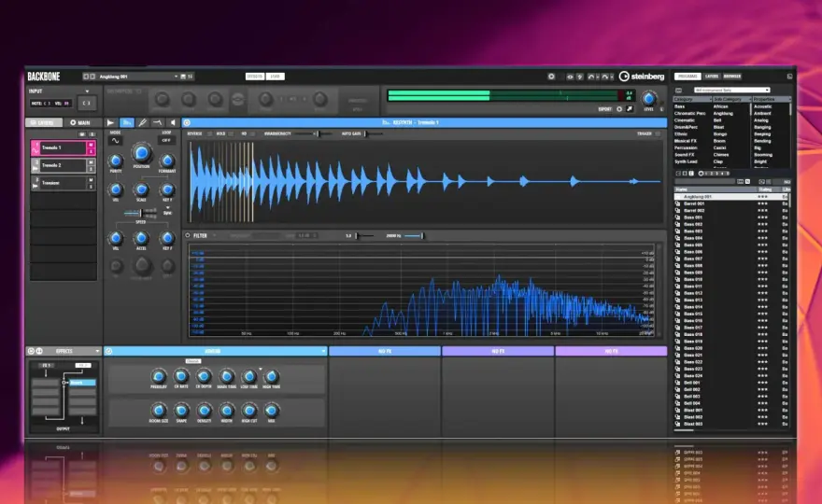Switch to the Main tab
Image resolution: width=822 pixels, height=504 pixels.
pos(79,122)
